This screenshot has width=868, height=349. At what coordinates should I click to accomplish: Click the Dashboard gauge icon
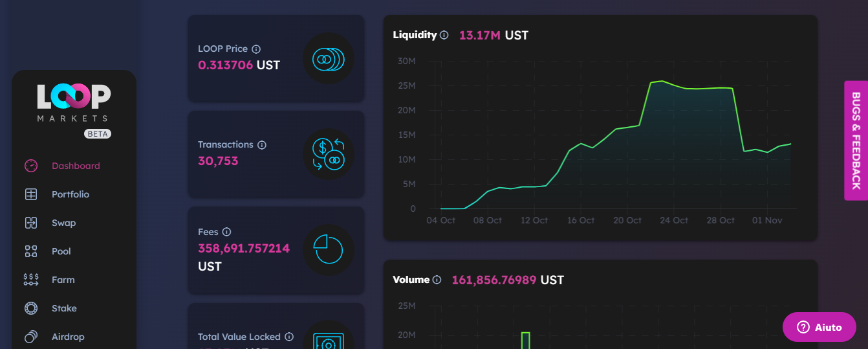[x=31, y=166]
